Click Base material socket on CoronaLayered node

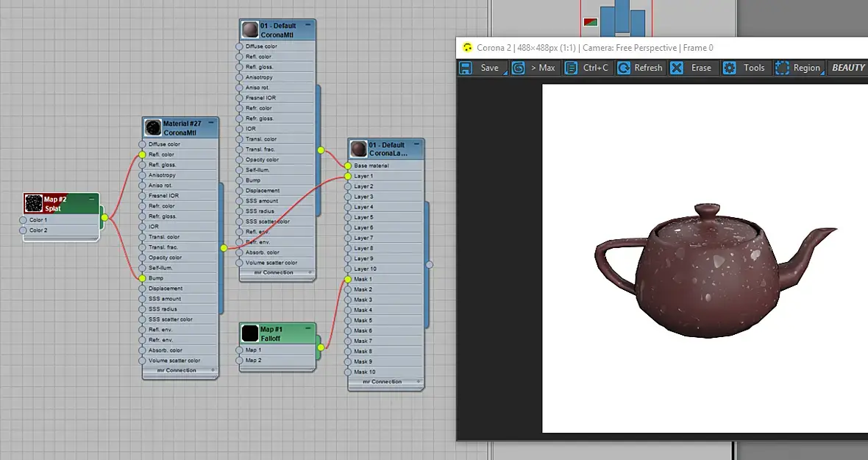tap(348, 166)
